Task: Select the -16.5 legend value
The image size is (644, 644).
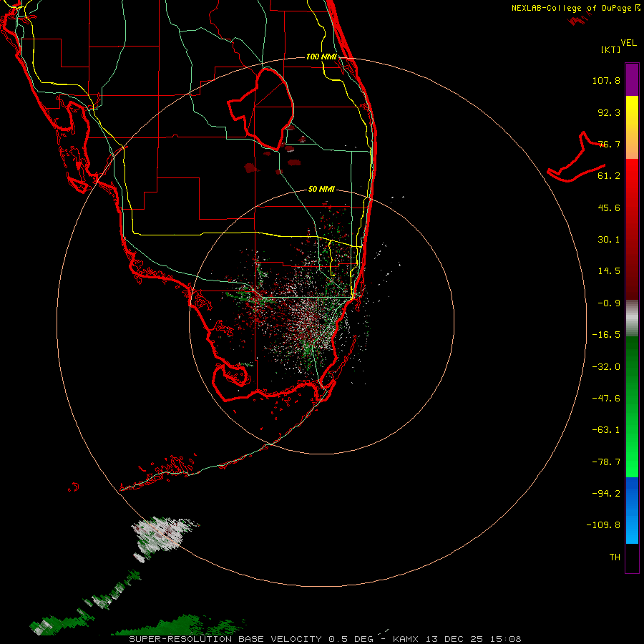Action: coord(606,335)
